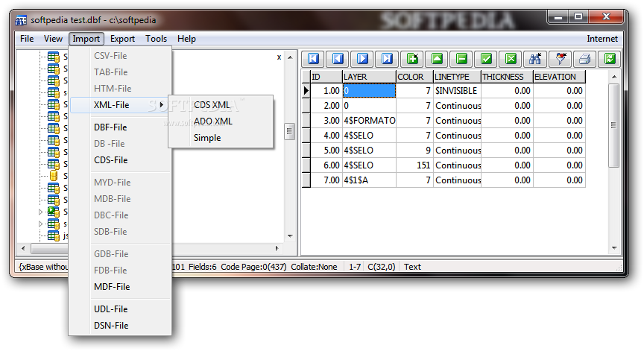Click the THICKNESS column header

point(508,77)
